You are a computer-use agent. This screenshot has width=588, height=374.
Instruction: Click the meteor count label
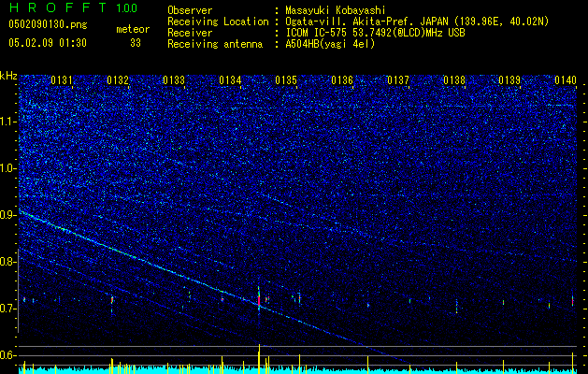click(x=133, y=29)
